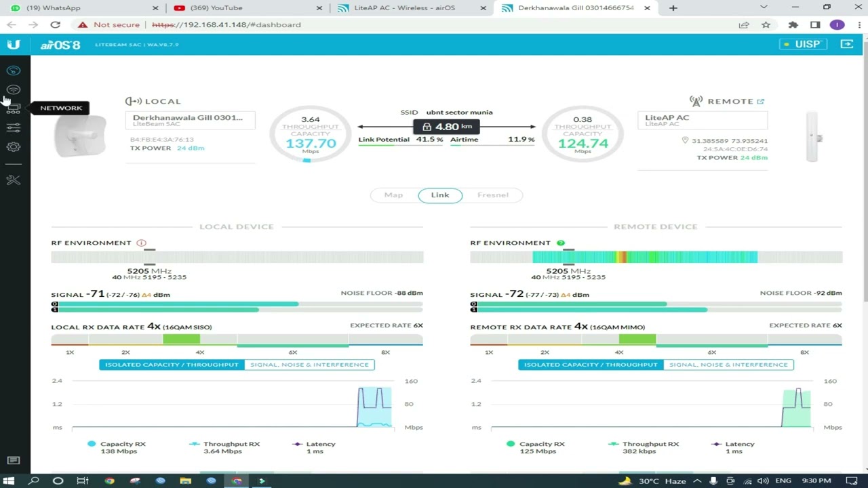868x488 pixels.
Task: Open the tab search dropdown chevron
Action: pyautogui.click(x=764, y=7)
